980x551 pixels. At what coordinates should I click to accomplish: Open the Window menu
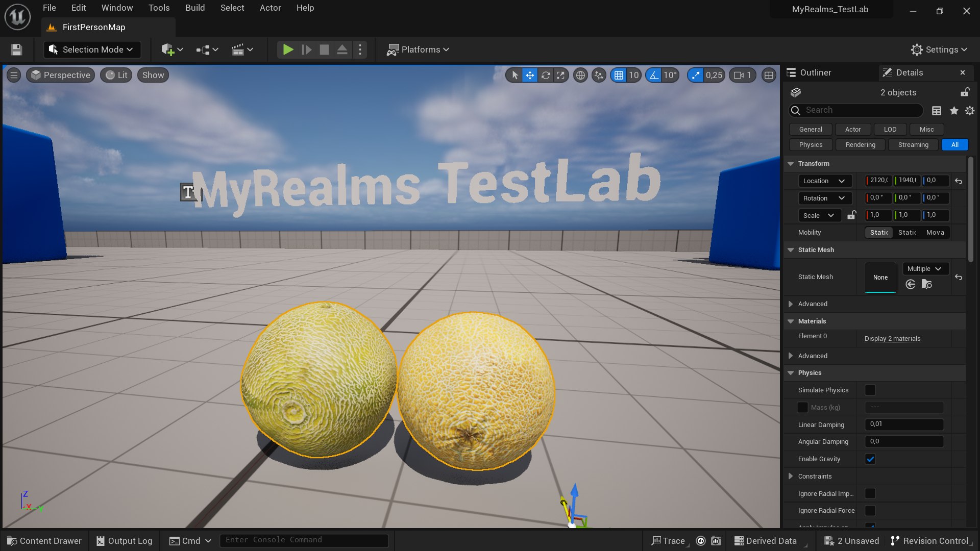click(x=117, y=8)
